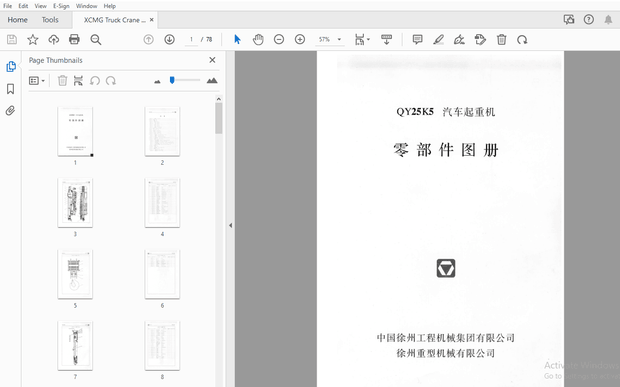Enlarge thumbnail size large mountains icon
Image resolution: width=620 pixels, height=387 pixels.
[x=212, y=80]
